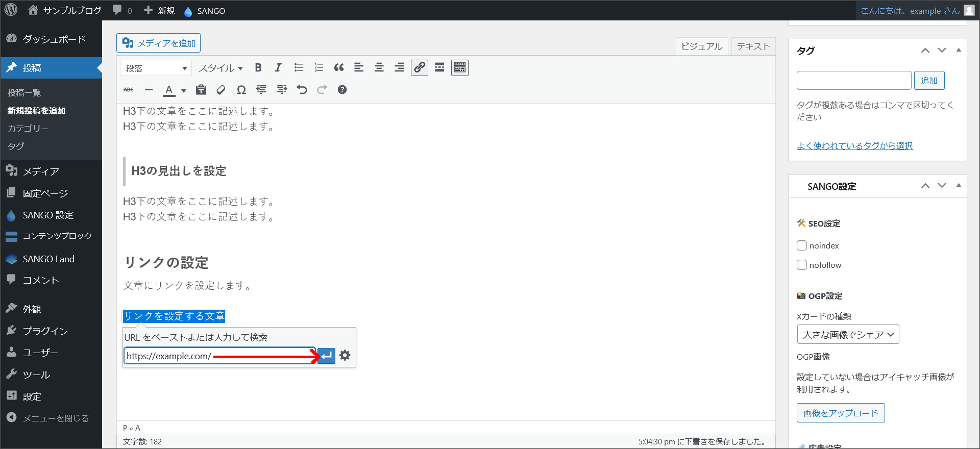The image size is (980, 449).
Task: Apply italic formatting
Action: point(278,68)
